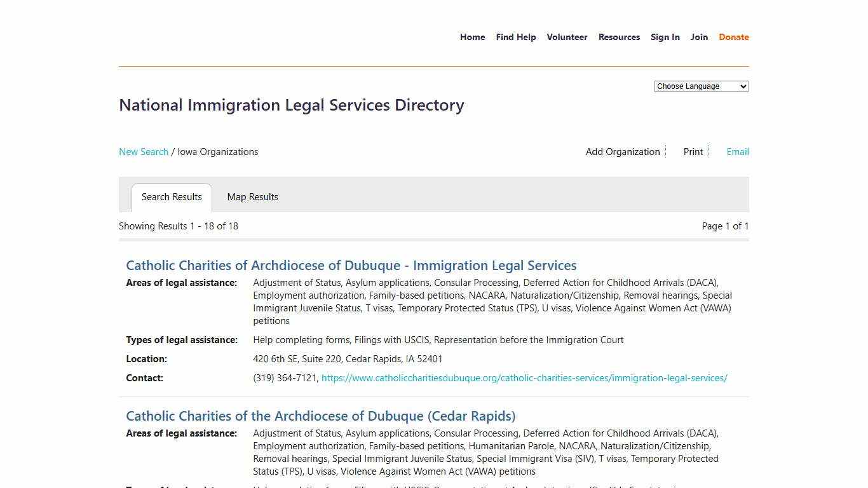Screen dimensions: 868x488
Task: Open the Resources section
Action: (x=619, y=37)
